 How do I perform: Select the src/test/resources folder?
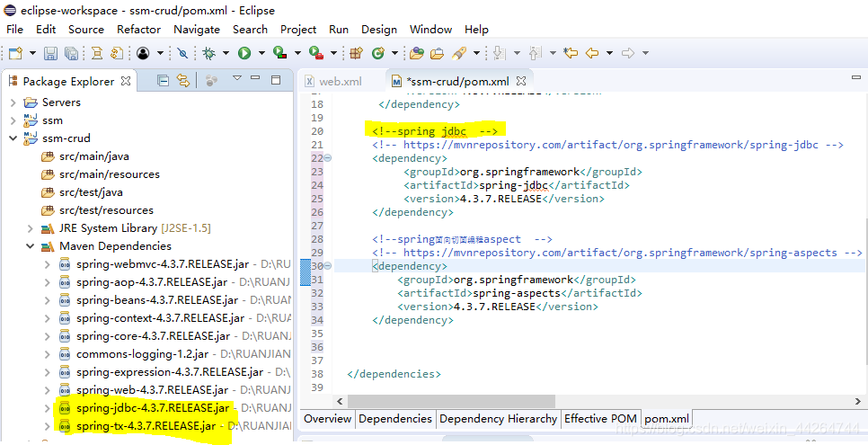click(106, 210)
